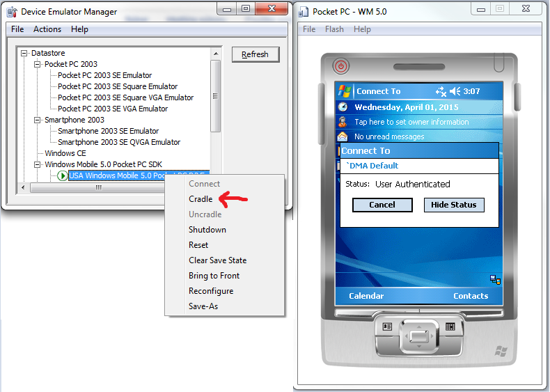
Task: Choose Save-As from the context menu
Action: [x=203, y=306]
